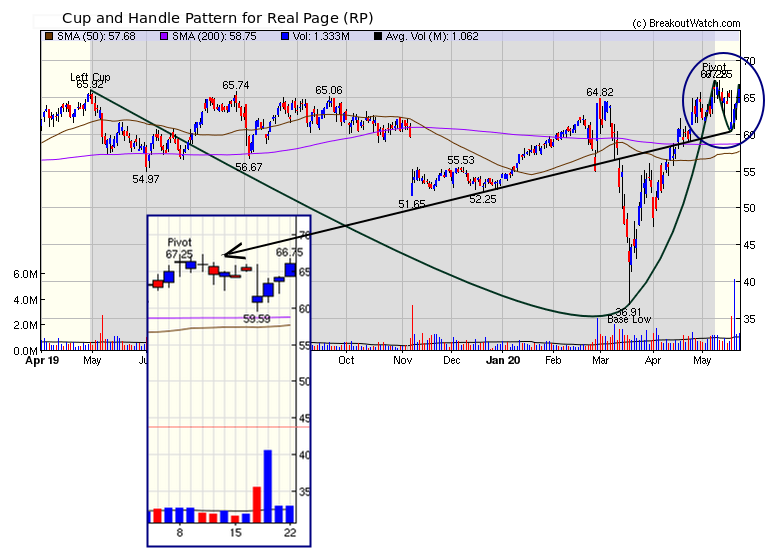780x548 pixels.
Task: Click the 36.91 base low price label
Action: tap(628, 312)
